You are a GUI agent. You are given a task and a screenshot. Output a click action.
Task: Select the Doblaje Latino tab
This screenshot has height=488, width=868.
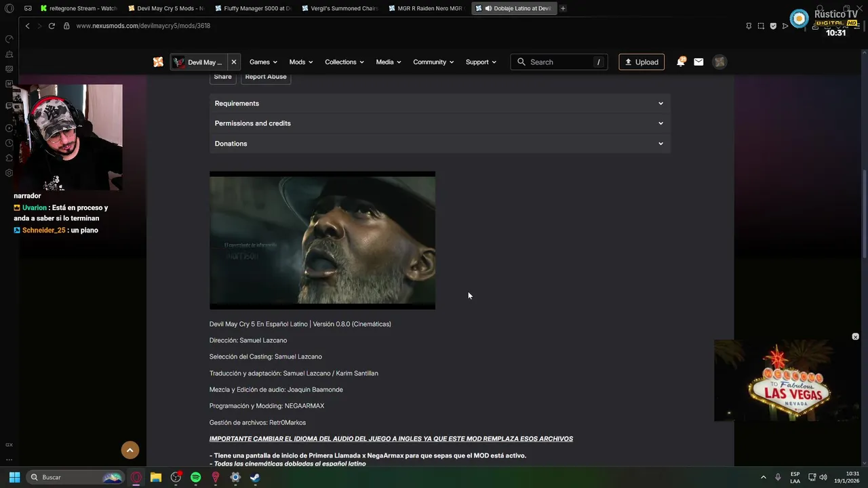tap(514, 8)
